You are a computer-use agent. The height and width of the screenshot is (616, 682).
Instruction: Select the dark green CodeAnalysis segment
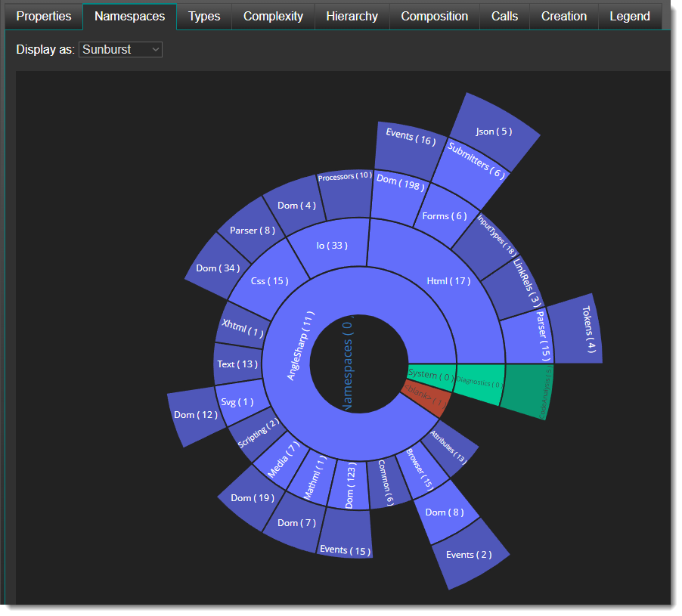527,390
